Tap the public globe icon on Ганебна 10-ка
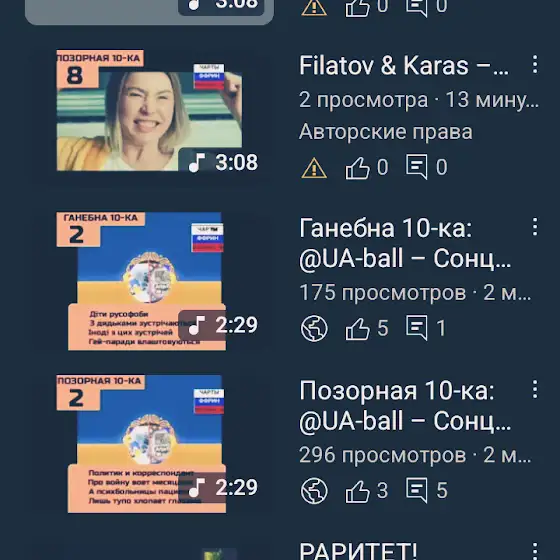The width and height of the screenshot is (560, 560). click(314, 328)
